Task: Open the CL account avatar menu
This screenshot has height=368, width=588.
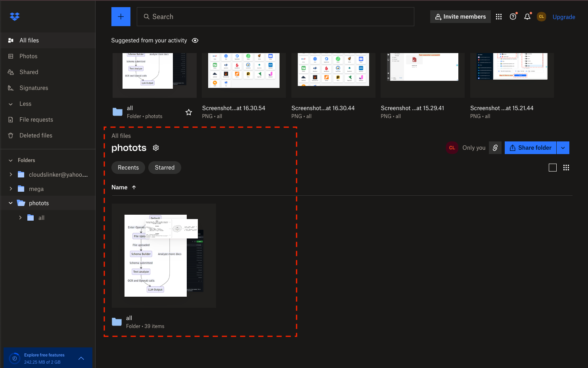Action: coord(542,17)
